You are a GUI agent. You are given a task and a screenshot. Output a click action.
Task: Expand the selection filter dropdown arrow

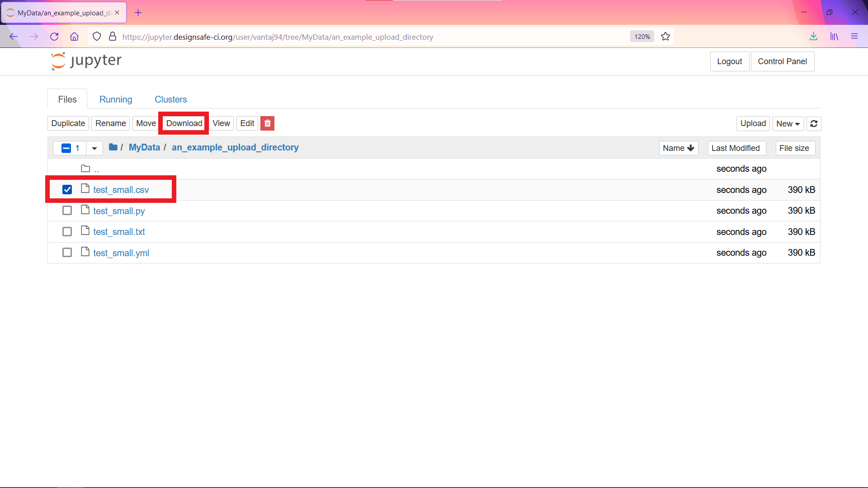pyautogui.click(x=94, y=148)
